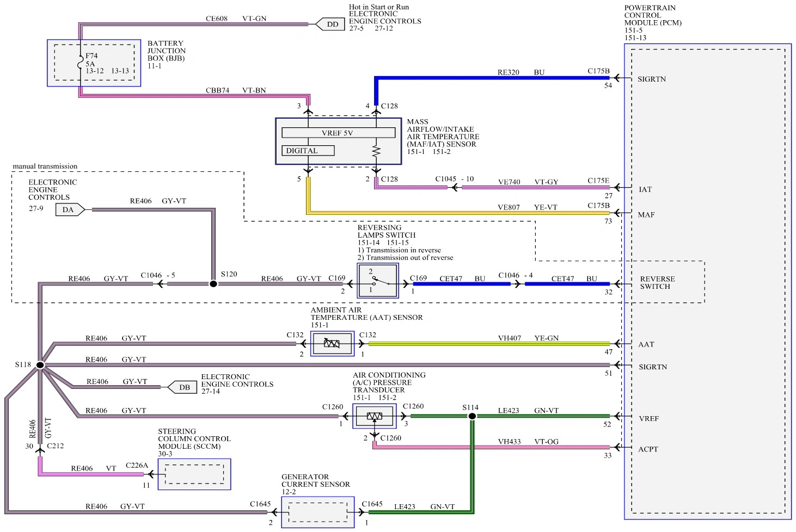
Task: Select the VREF 5V block
Action: pos(338,133)
